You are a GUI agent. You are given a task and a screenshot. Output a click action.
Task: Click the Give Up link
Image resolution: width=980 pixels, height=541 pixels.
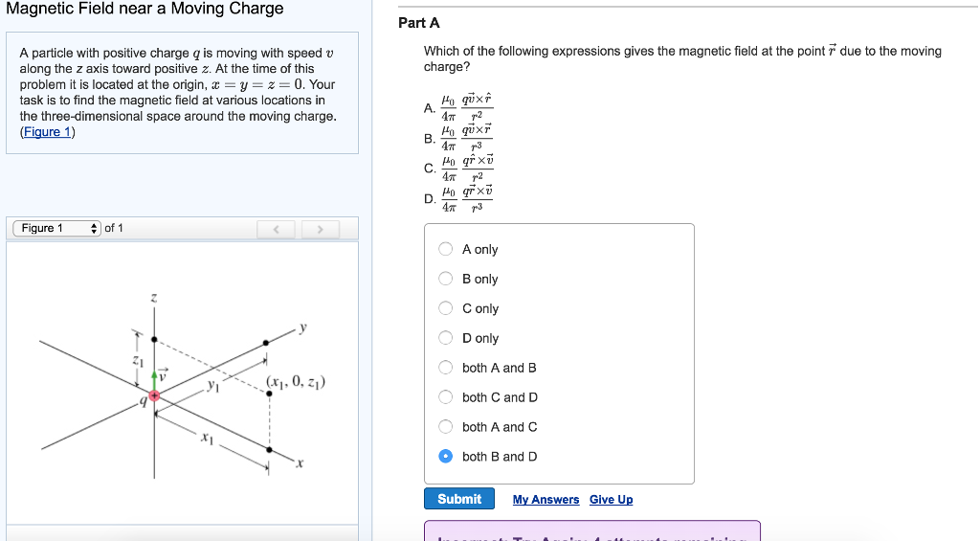pyautogui.click(x=611, y=500)
